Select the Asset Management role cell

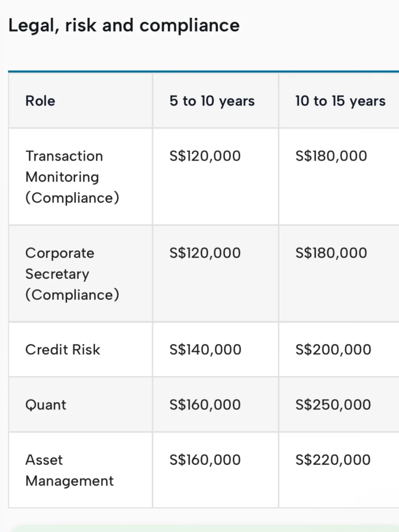69,470
